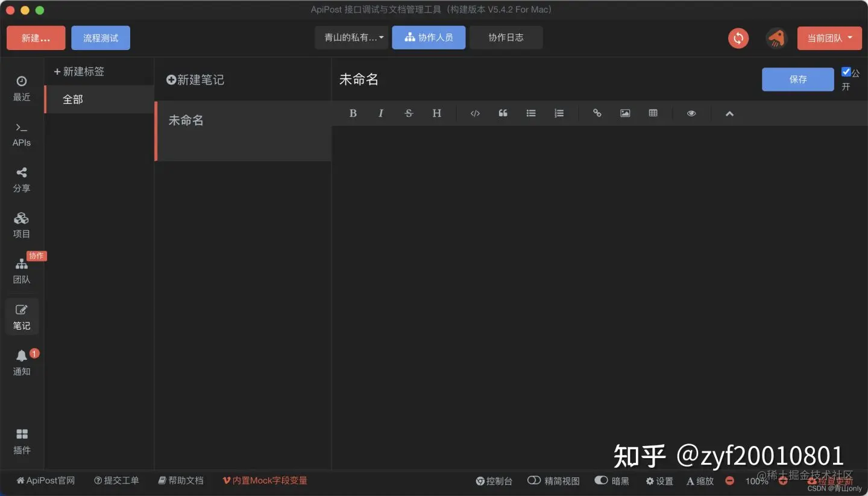Screen dimensions: 868x496
Task: Insert a hyperlink in the note
Action: [x=597, y=113]
